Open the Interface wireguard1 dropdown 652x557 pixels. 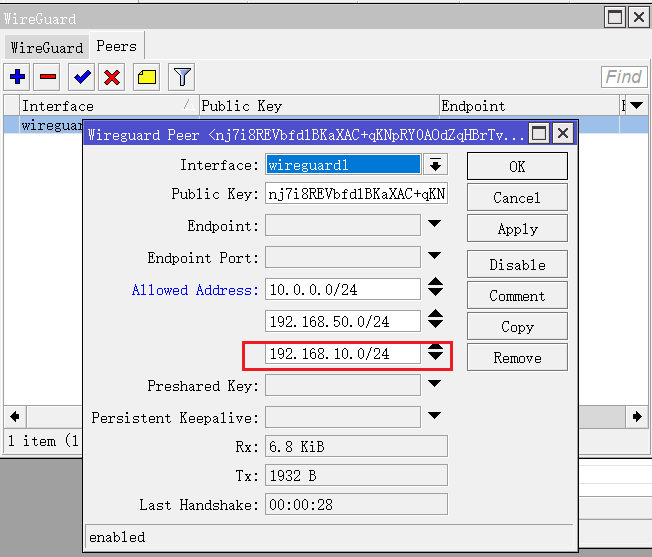[x=435, y=165]
